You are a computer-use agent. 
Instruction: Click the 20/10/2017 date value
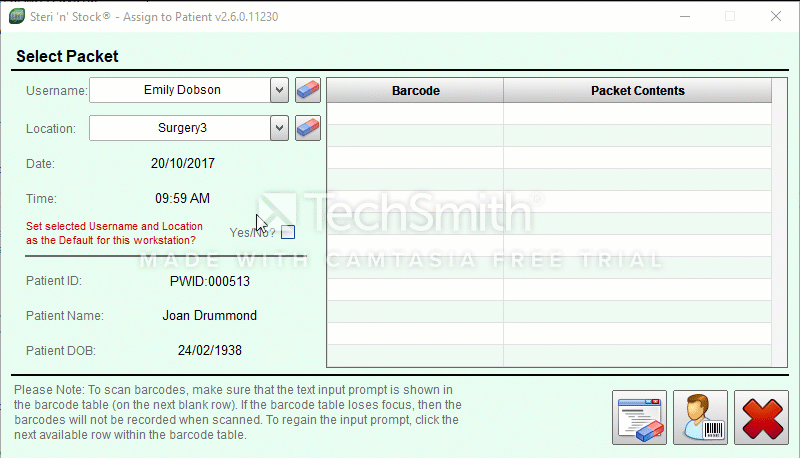(183, 163)
